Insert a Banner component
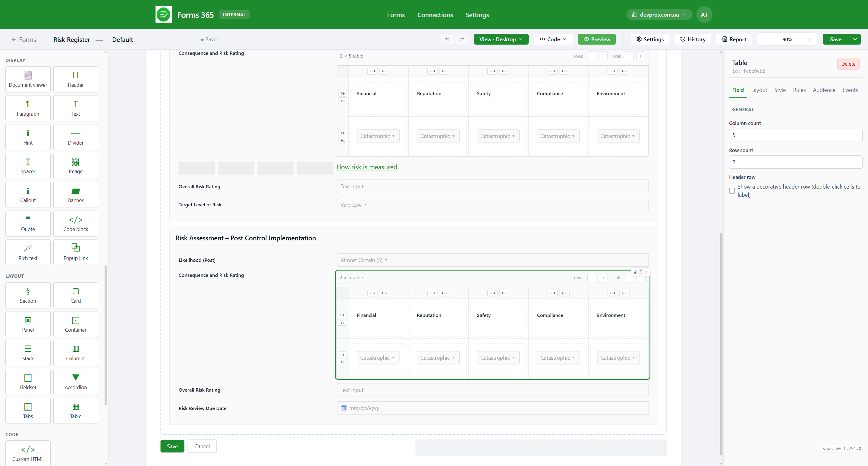Viewport: 868px width, 466px height. 75,195
